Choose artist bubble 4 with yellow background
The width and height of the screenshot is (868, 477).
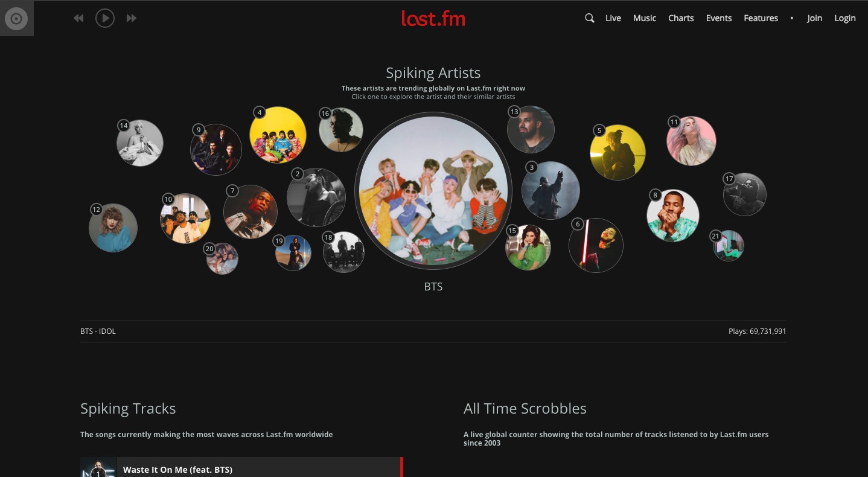278,135
